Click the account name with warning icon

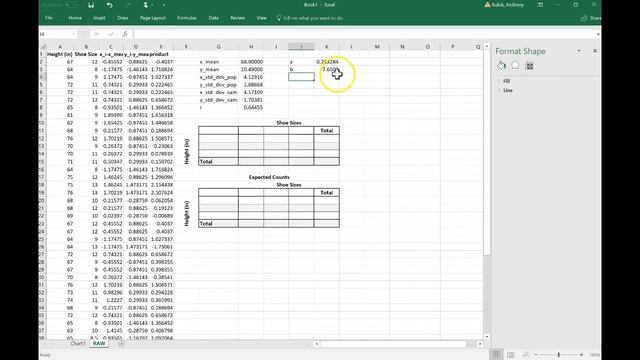[504, 5]
